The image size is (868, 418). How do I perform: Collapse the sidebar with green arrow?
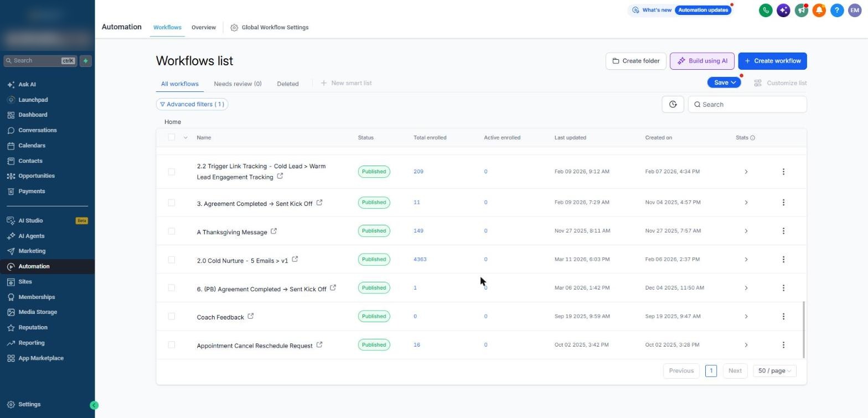click(x=94, y=405)
